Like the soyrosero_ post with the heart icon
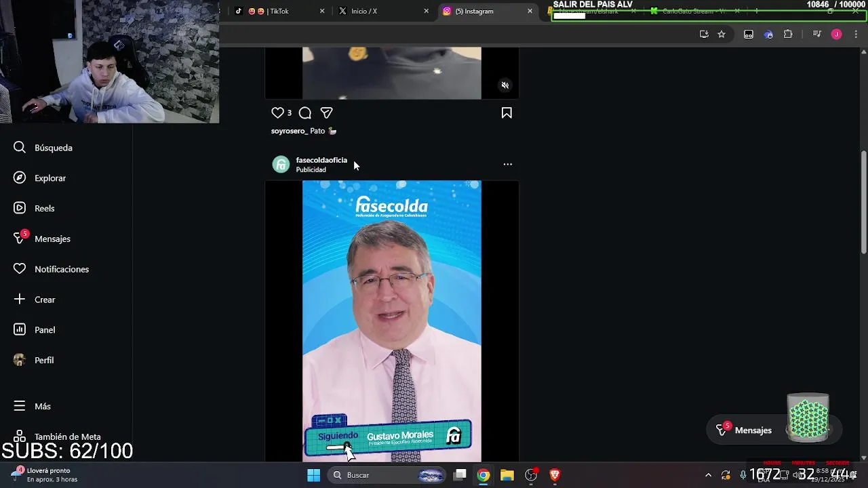Viewport: 868px width, 488px height. click(x=277, y=113)
